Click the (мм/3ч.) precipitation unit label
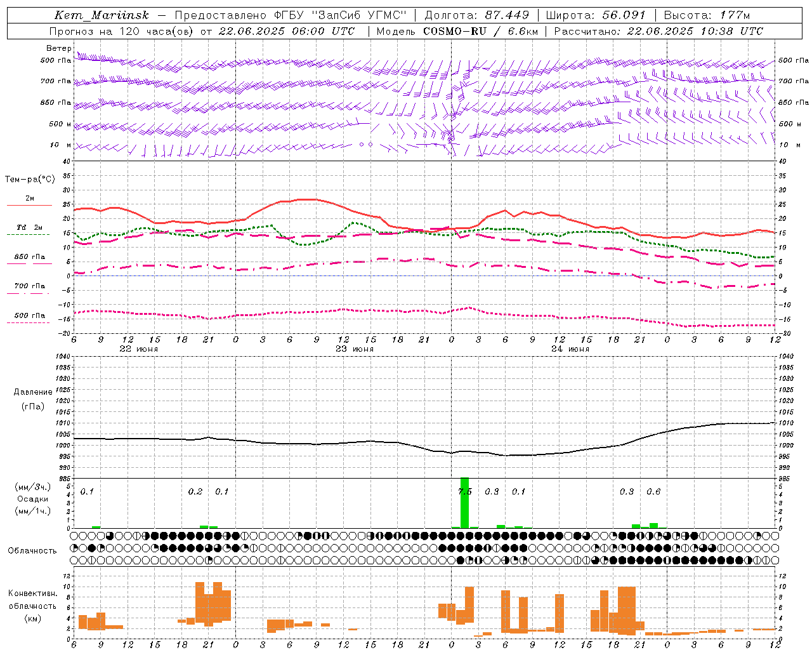 coord(32,487)
